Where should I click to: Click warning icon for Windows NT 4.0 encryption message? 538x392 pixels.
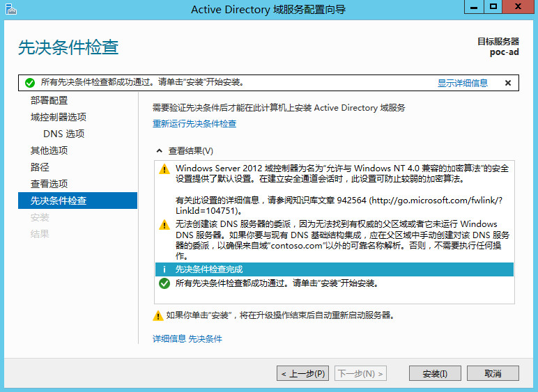164,169
